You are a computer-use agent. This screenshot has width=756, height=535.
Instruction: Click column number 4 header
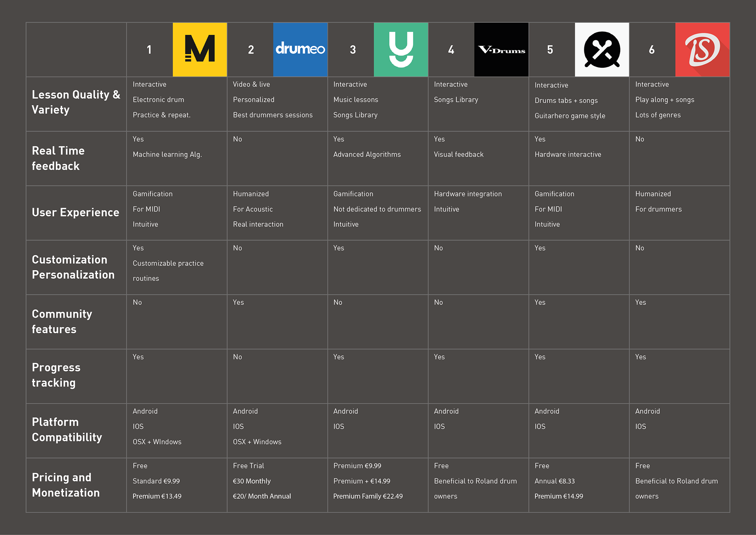[451, 50]
